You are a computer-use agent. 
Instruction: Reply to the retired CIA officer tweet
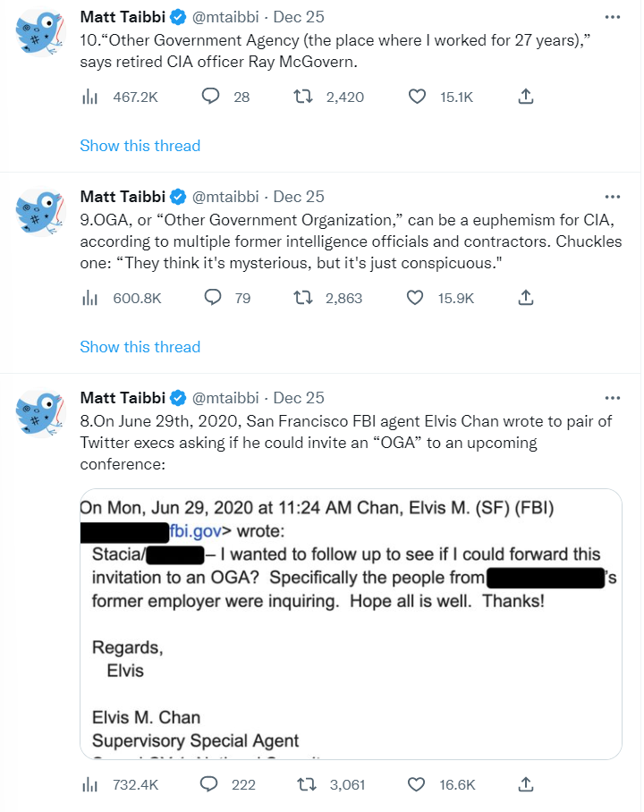pyautogui.click(x=212, y=97)
